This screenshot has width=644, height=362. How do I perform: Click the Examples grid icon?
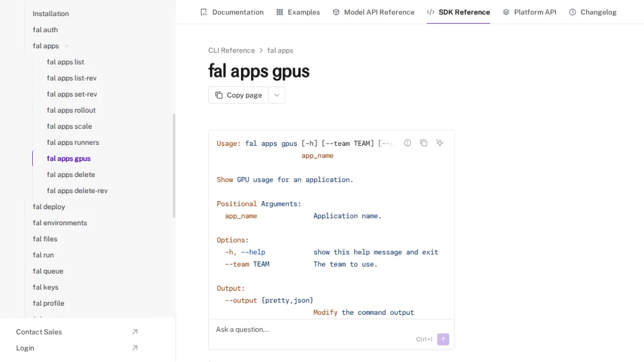pos(280,12)
